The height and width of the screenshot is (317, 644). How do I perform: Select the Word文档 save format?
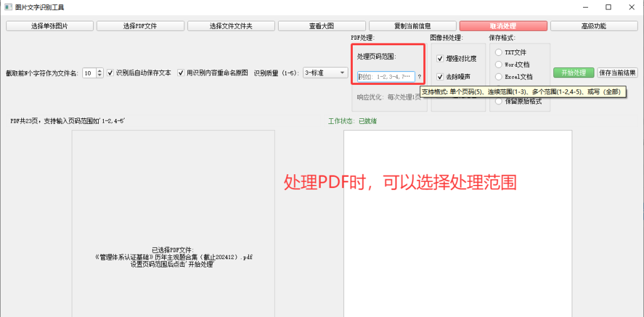513,64
